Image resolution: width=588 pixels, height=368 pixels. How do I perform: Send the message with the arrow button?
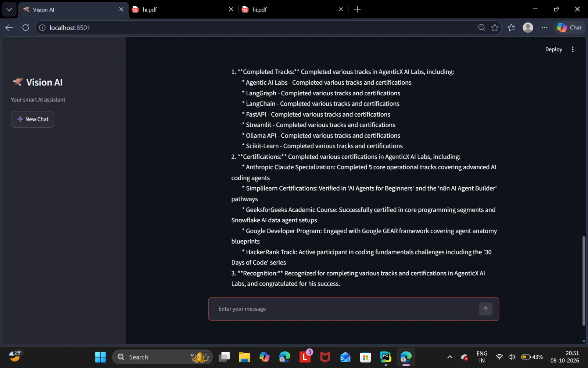tap(485, 309)
